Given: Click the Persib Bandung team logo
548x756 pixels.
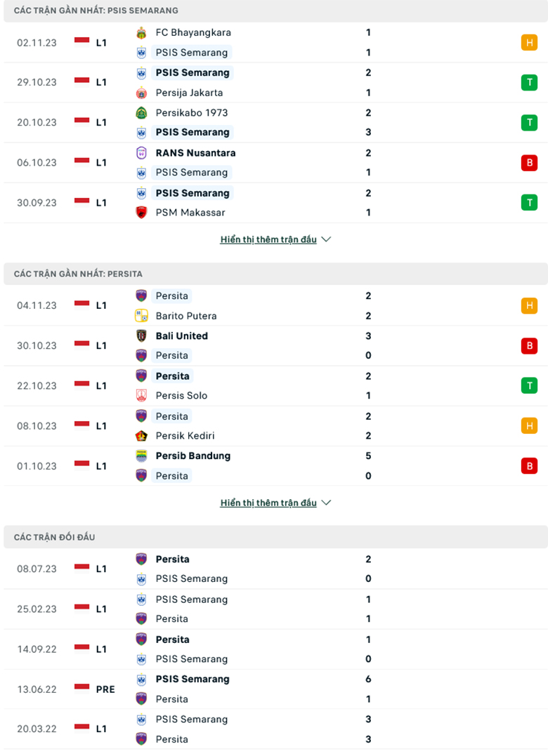Looking at the screenshot, I should [x=141, y=456].
